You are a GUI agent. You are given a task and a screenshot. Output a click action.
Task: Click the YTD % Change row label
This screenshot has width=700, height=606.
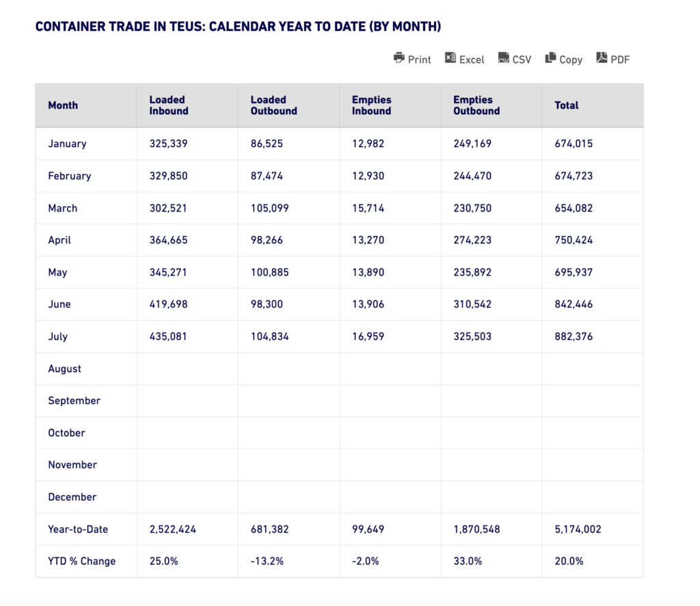tap(81, 562)
